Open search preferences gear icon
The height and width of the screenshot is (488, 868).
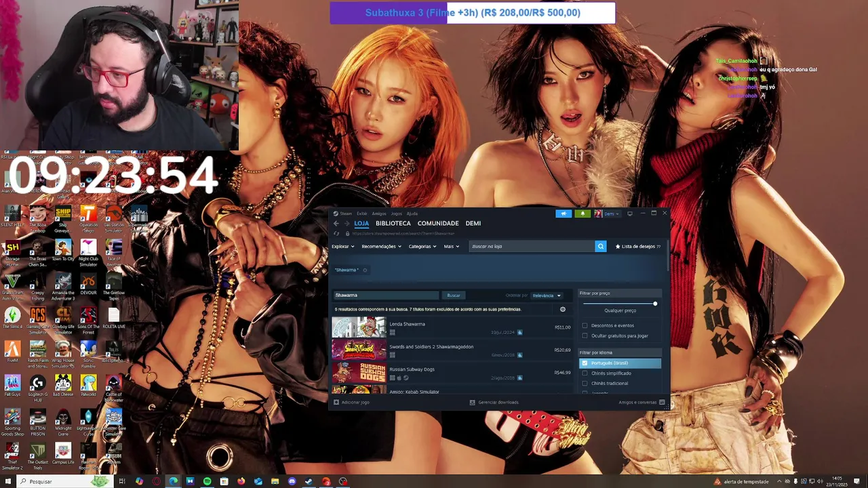point(562,310)
